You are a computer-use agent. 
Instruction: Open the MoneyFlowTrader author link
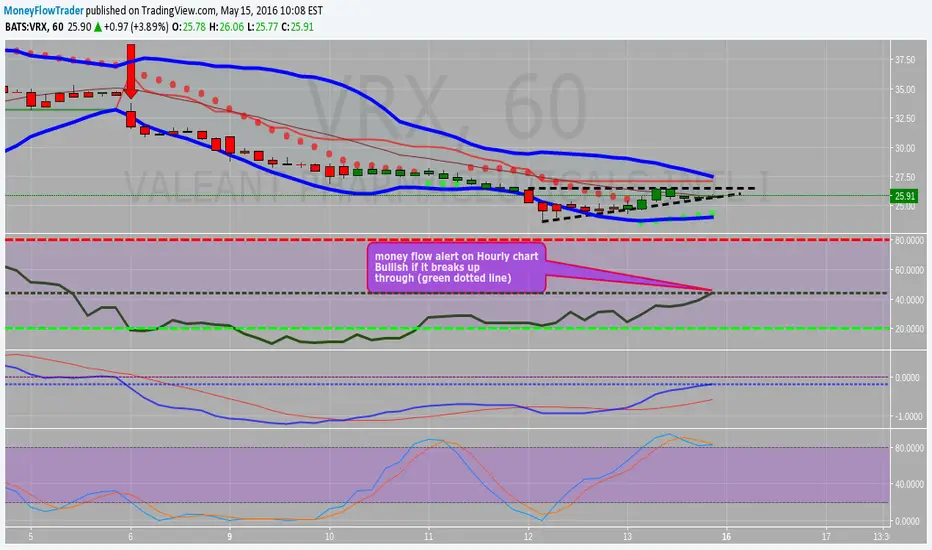44,11
